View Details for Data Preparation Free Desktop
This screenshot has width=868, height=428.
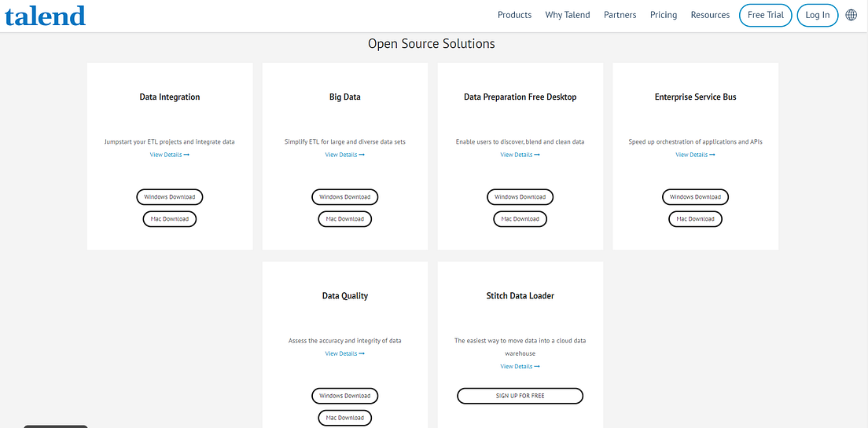click(520, 155)
